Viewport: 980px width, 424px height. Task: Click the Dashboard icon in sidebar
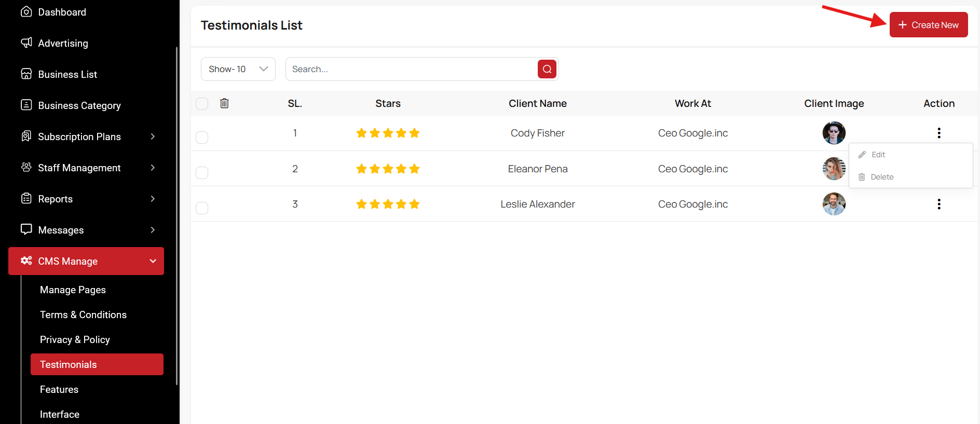[x=26, y=11]
